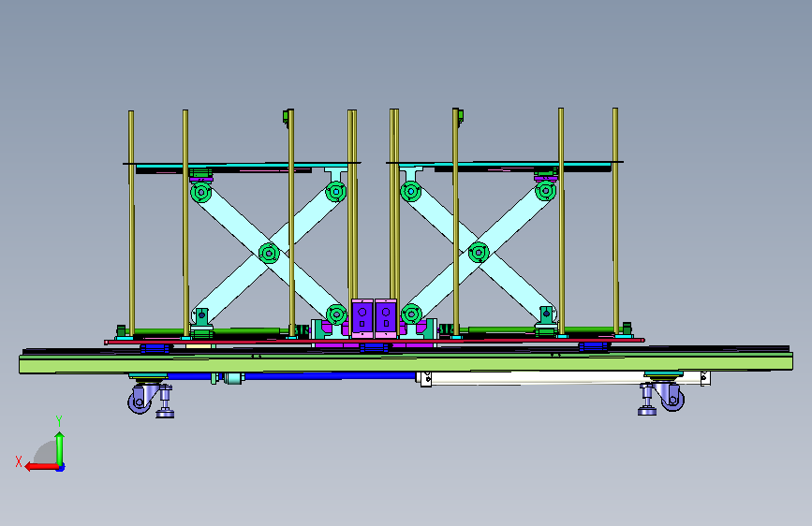The image size is (812, 526).
Task: Select the white cylinder under the frame
Action: point(563,378)
